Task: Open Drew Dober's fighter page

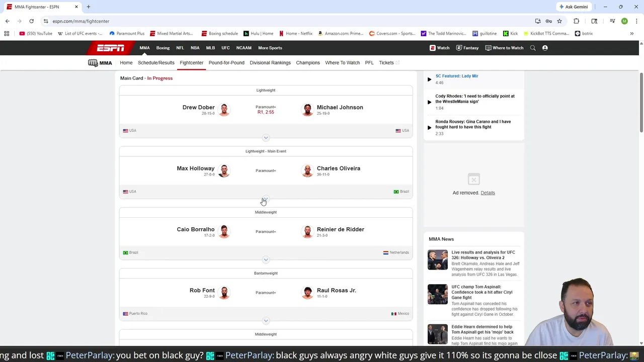Action: tap(198, 107)
